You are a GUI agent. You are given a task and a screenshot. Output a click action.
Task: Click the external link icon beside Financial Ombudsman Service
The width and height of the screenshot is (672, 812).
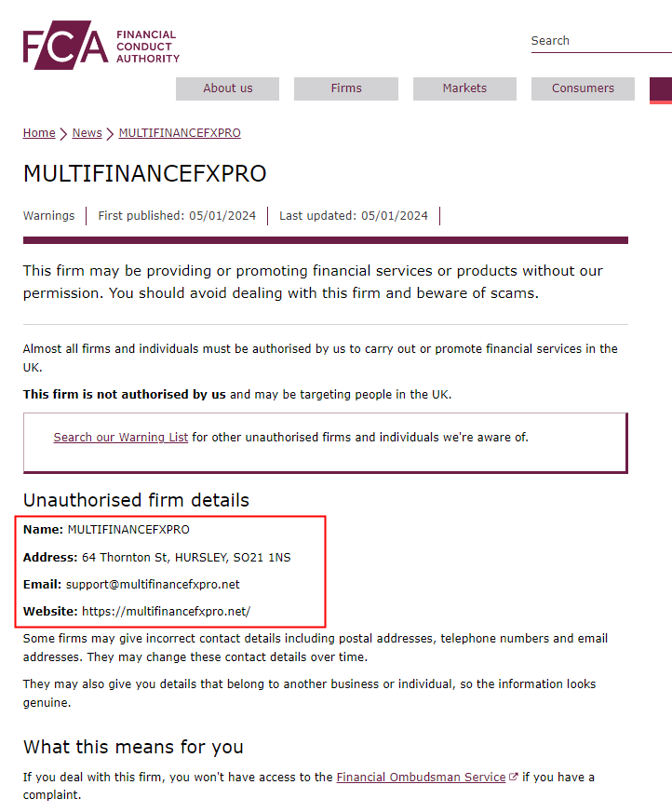(x=514, y=778)
